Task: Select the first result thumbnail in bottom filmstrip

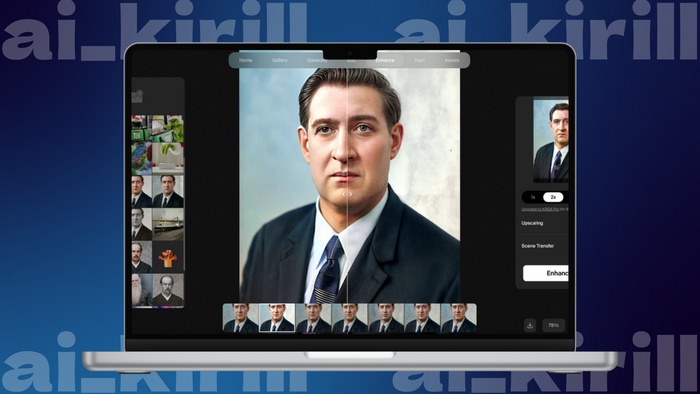Action: pyautogui.click(x=241, y=318)
